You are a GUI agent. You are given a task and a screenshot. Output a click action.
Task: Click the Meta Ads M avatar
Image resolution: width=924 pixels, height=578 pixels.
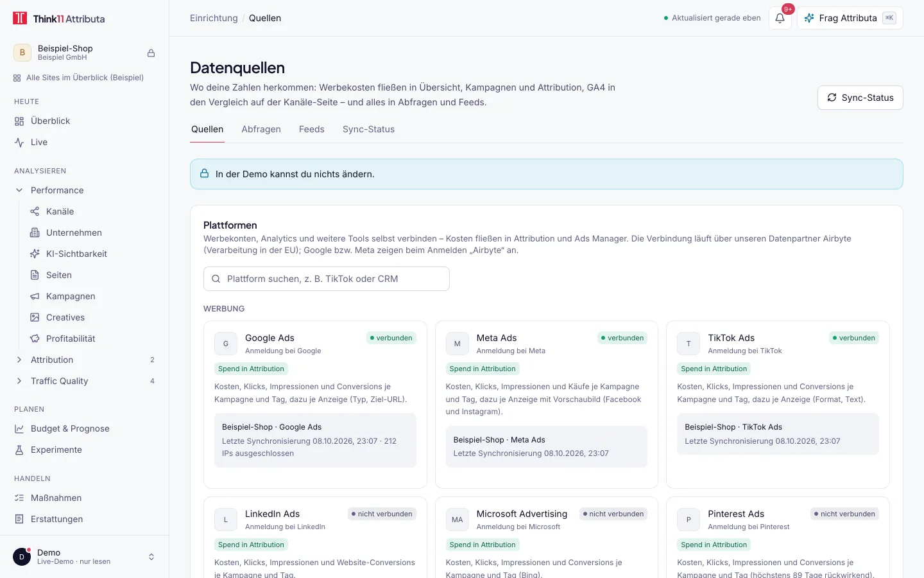click(x=458, y=344)
